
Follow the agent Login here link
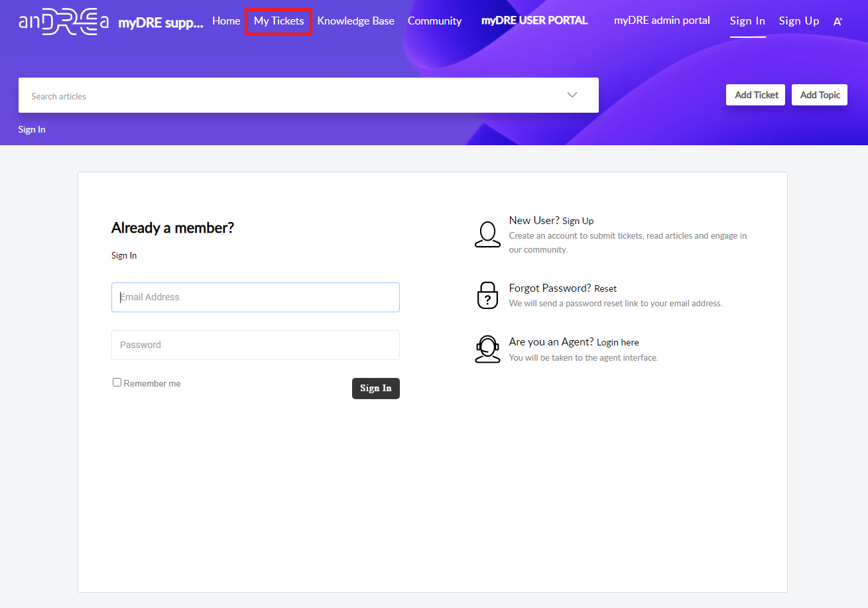pos(617,342)
